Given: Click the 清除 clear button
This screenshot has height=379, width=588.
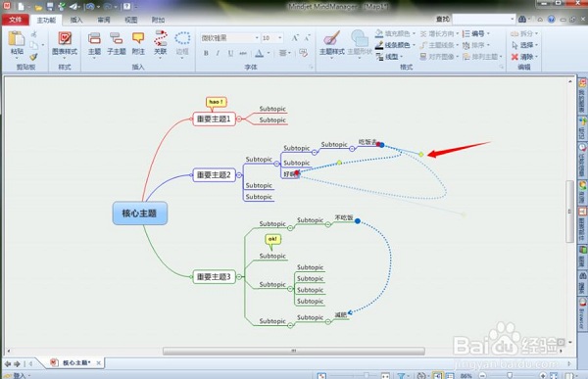Looking at the screenshot, I should pyautogui.click(x=524, y=57).
